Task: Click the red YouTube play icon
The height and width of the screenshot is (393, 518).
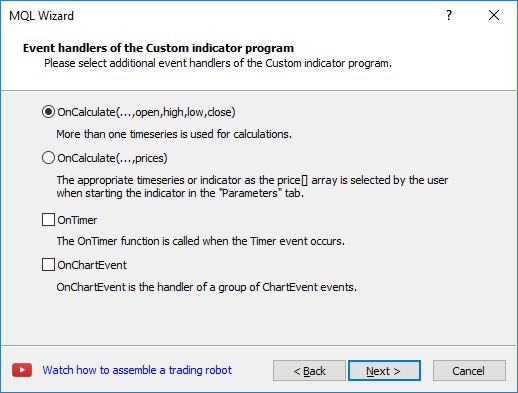Action: click(x=22, y=370)
